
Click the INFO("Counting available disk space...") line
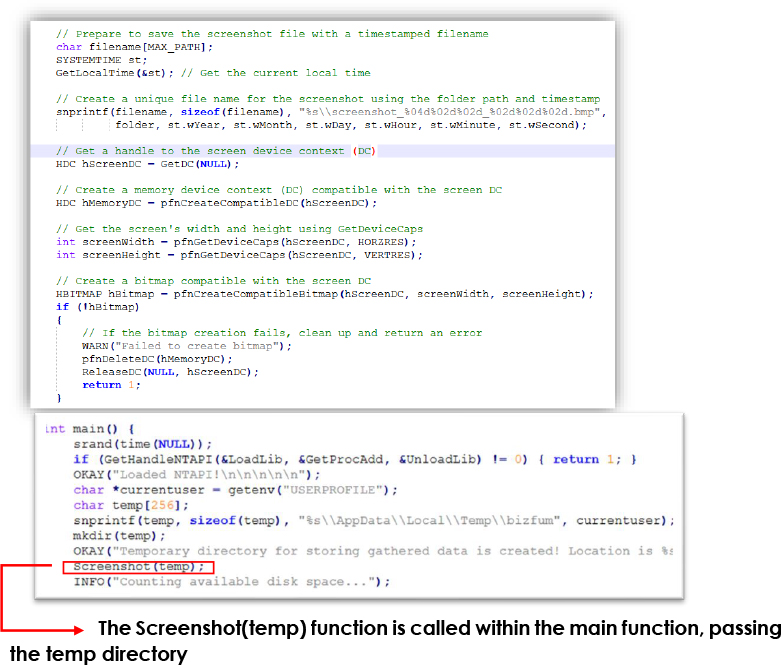point(232,582)
